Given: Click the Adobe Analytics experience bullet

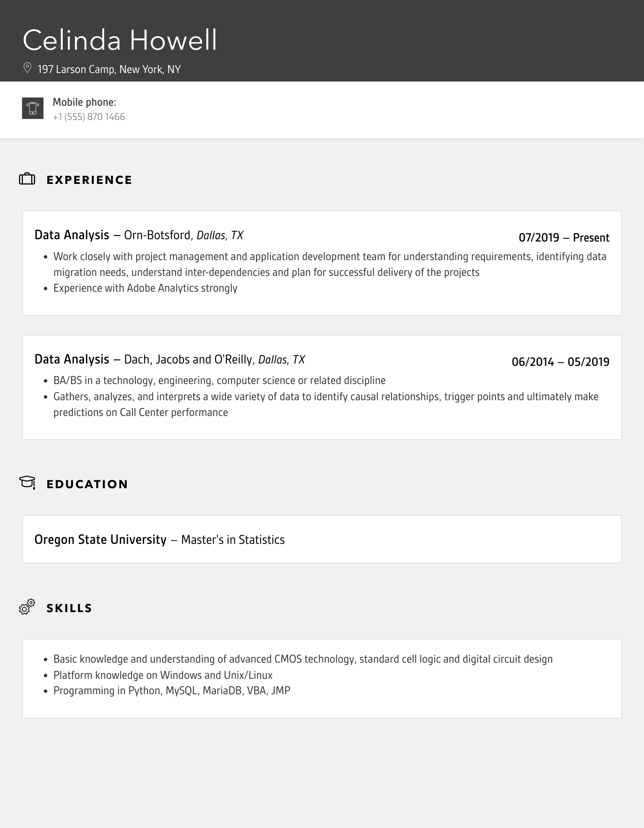Looking at the screenshot, I should 145,288.
